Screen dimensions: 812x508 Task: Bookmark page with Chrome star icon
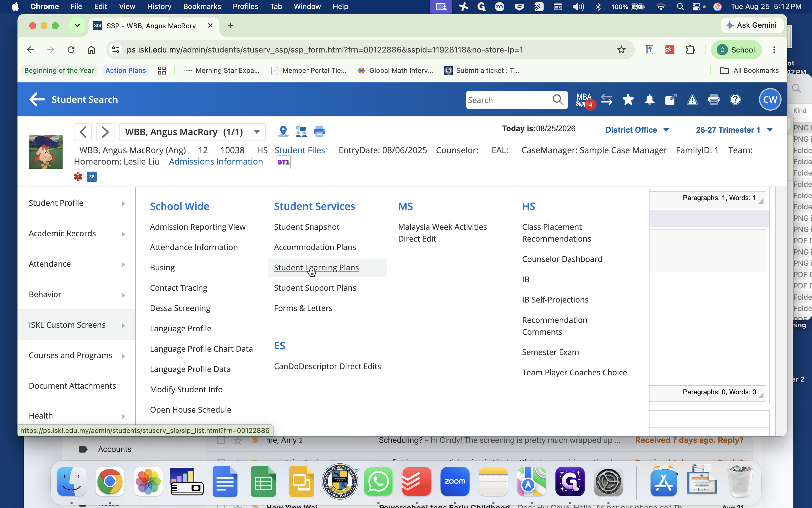pyautogui.click(x=621, y=50)
